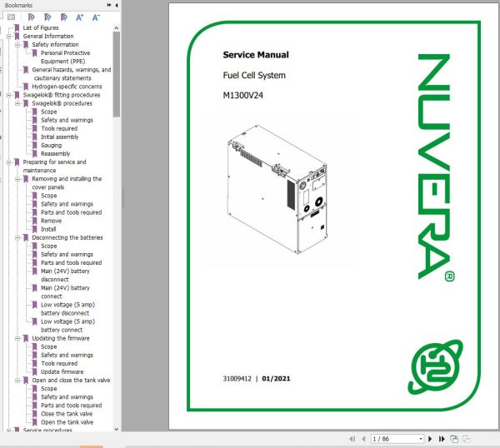Viewport: 500px width, 448px height.
Task: Click the M1300V24 model text
Action: pos(243,95)
